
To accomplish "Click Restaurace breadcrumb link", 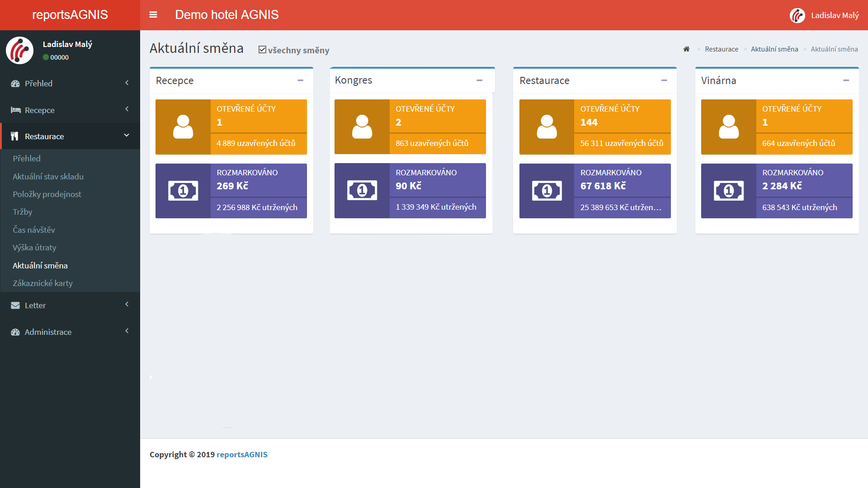I will point(721,49).
